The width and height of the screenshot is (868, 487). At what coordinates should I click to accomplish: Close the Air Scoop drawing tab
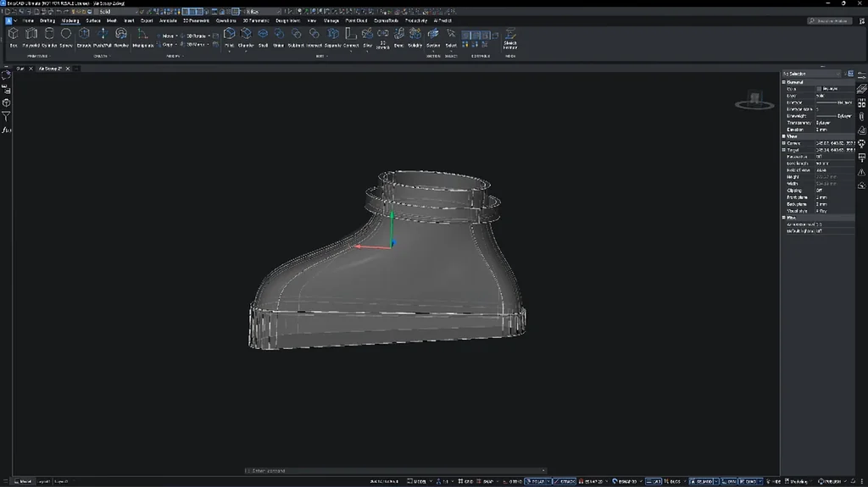(x=68, y=69)
